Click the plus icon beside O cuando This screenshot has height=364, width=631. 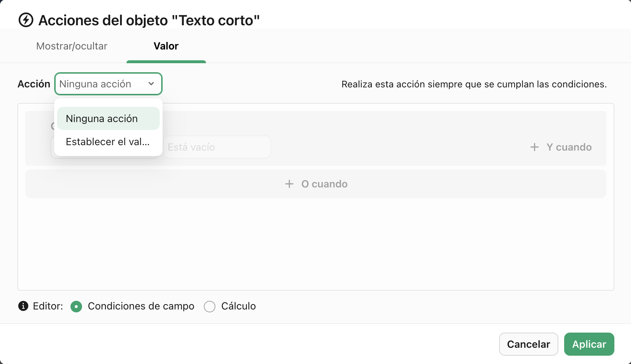(289, 184)
